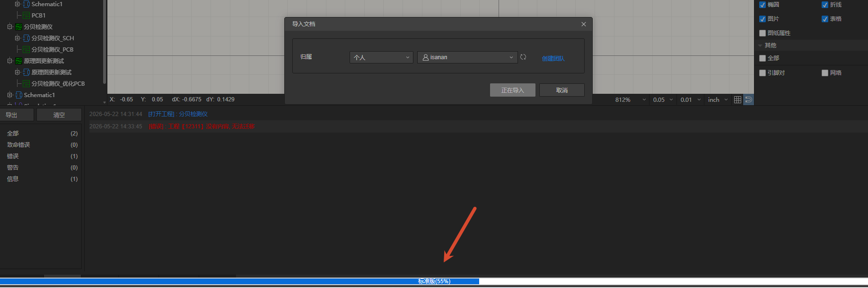
Task: Collapse the 分贝检测仪 project node
Action: 10,27
